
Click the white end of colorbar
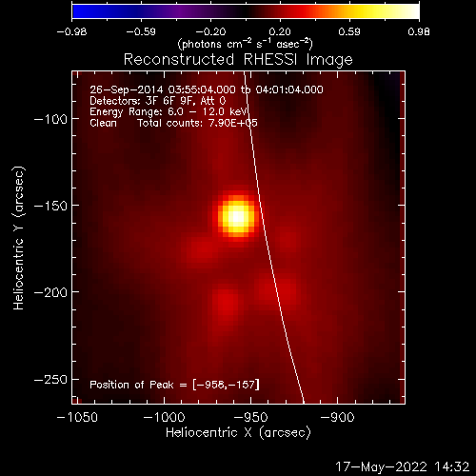click(x=411, y=11)
